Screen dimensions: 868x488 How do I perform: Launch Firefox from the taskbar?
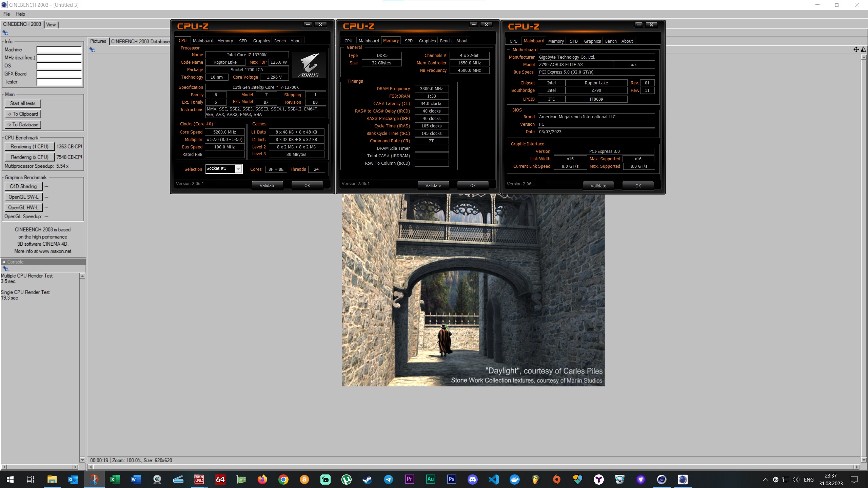point(262,479)
